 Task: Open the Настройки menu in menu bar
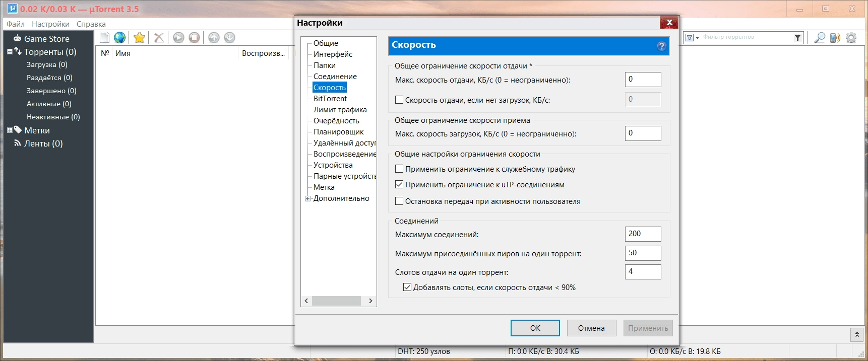[50, 24]
